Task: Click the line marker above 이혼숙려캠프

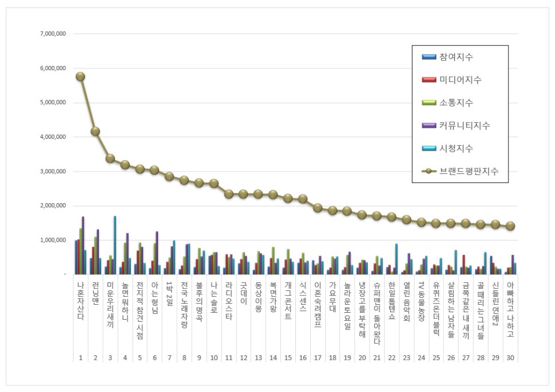Action: point(318,208)
